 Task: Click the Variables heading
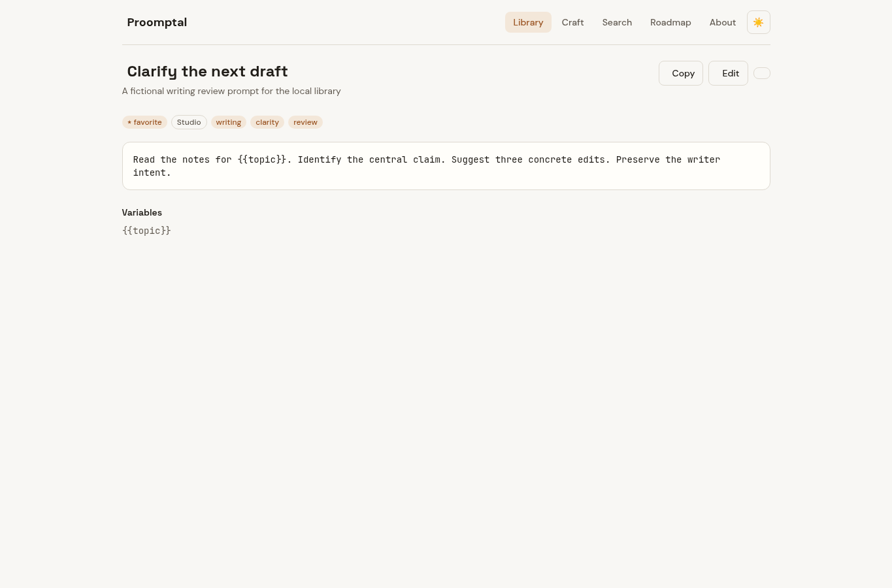coord(142,212)
